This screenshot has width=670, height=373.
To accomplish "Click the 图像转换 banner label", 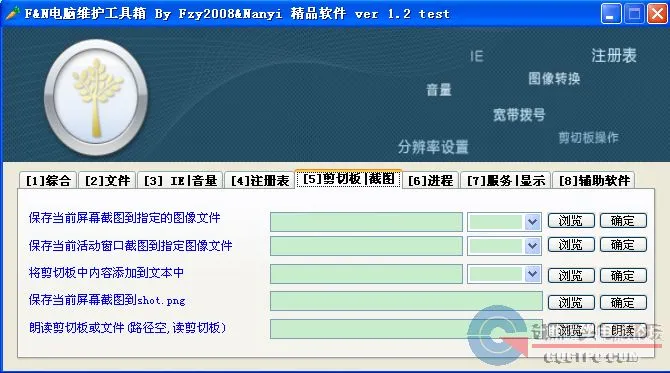I will (554, 78).
